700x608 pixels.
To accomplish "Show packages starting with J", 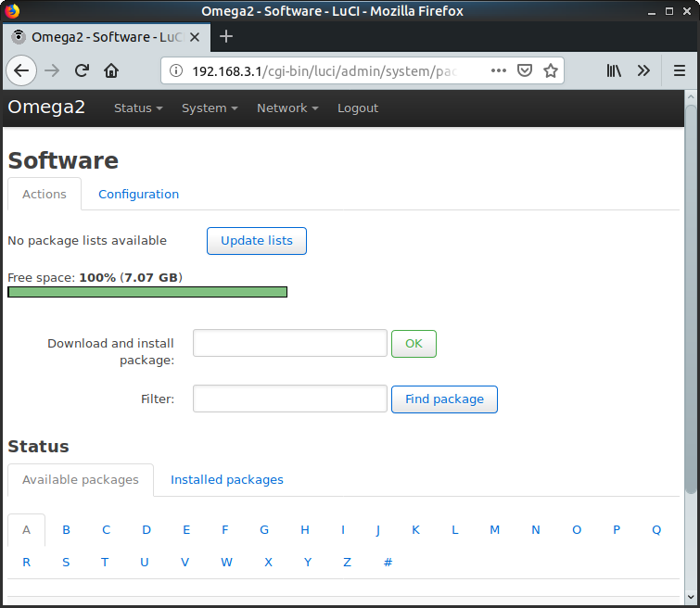I will 378,530.
